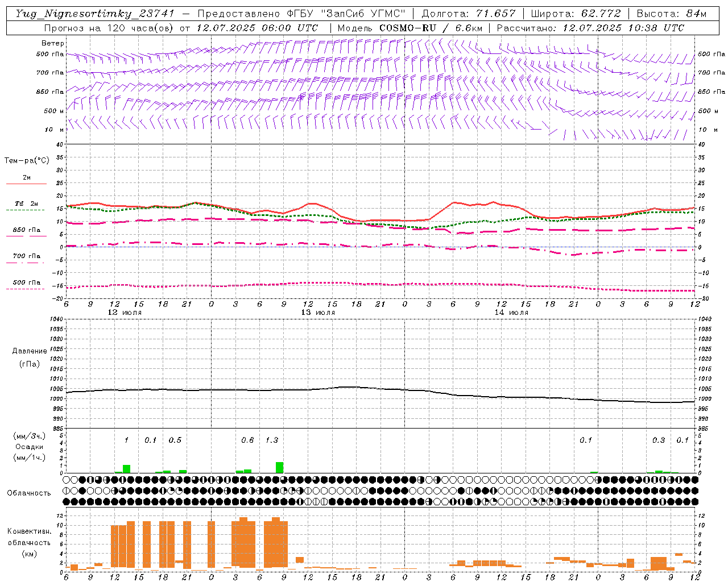Click the 12 июля date label
728x582 pixels.
coord(125,313)
